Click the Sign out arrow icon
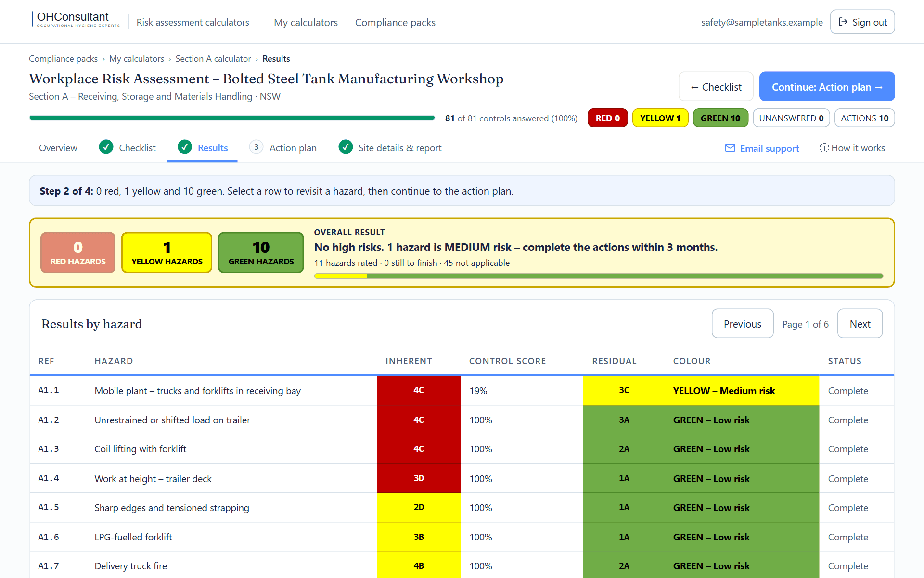 [843, 22]
